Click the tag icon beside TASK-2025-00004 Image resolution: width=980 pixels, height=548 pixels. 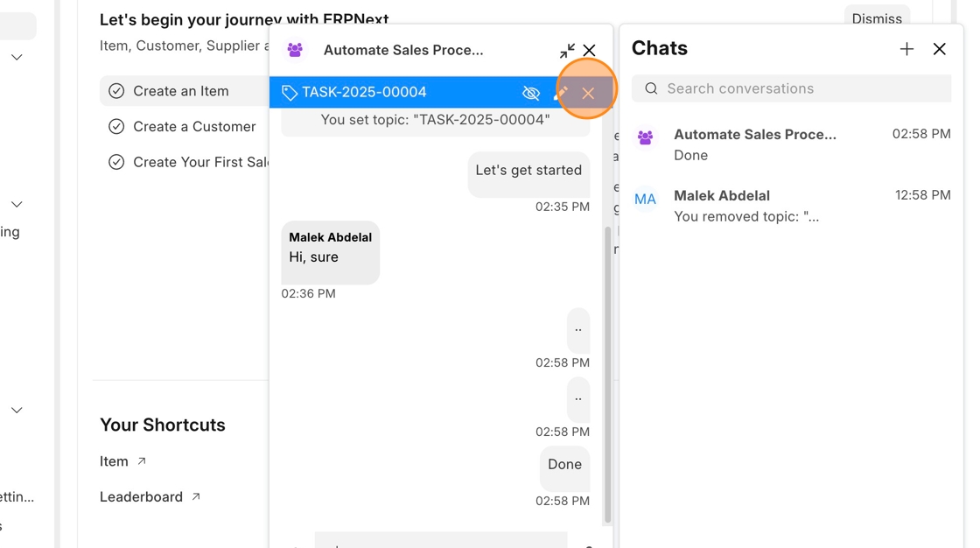(x=289, y=93)
